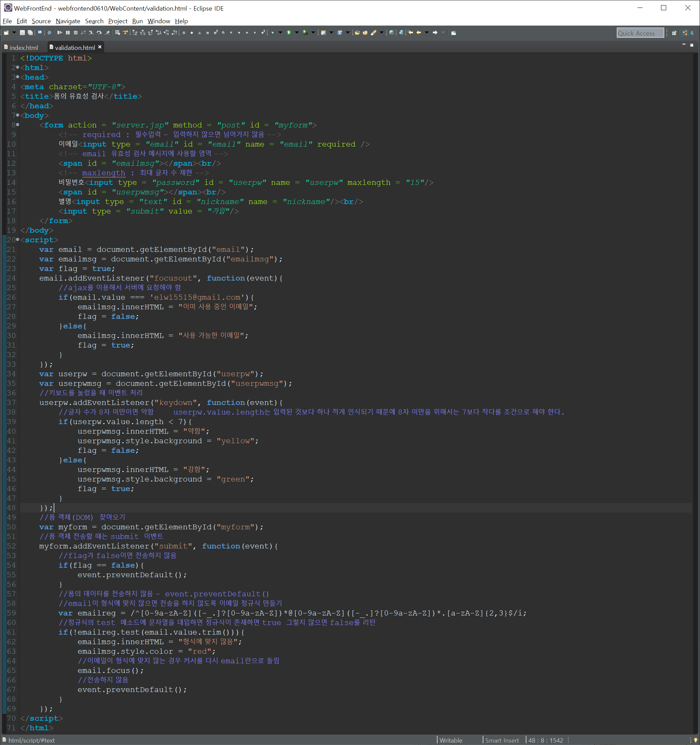The image size is (700, 745).
Task: Open the Search dropdown arrow
Action: [x=381, y=32]
